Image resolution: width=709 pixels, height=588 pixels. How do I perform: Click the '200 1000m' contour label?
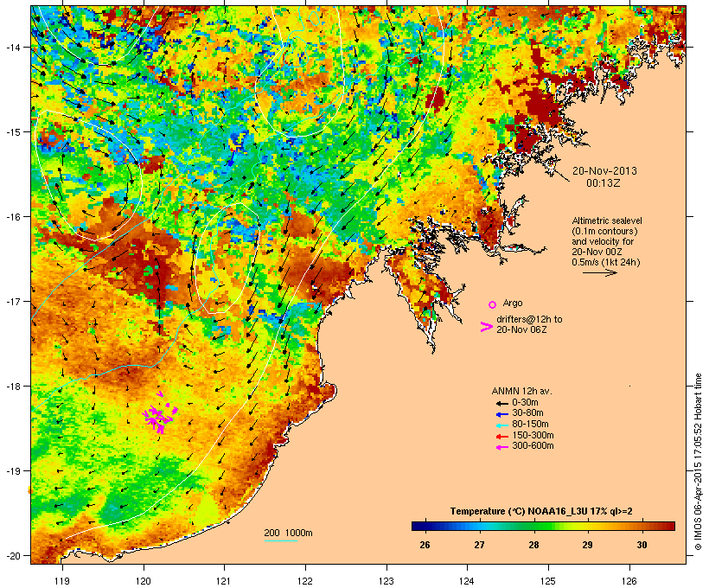[x=288, y=533]
